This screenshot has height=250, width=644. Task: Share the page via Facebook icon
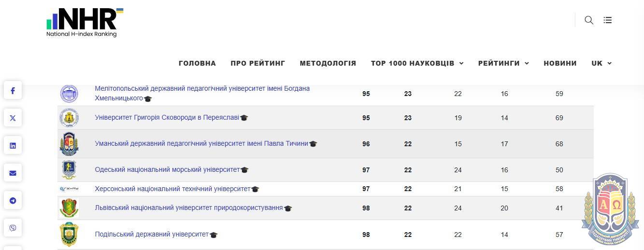point(13,90)
